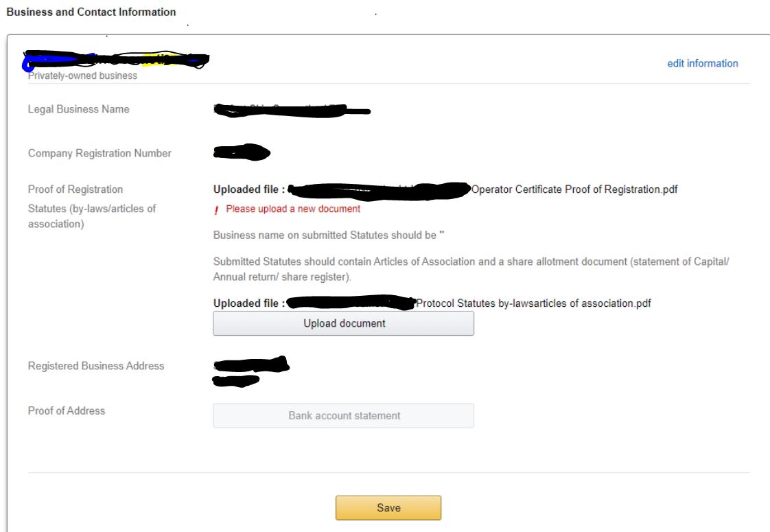
Task: Click the Proof of Registration label
Action: [75, 189]
